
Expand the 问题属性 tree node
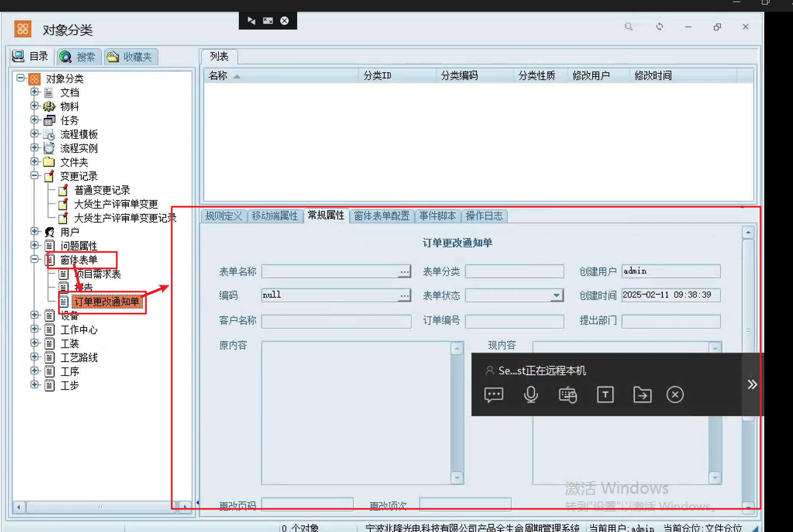[x=35, y=245]
